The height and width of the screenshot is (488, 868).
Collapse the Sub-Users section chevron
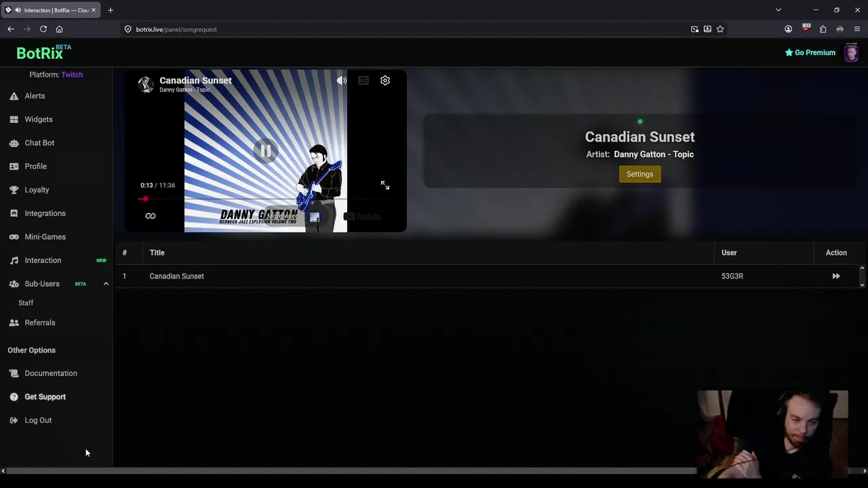pos(106,284)
